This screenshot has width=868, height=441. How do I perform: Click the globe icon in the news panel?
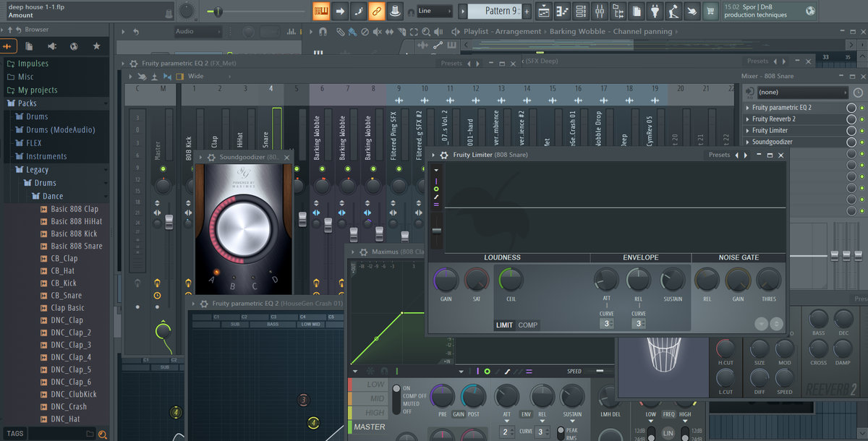(x=810, y=11)
